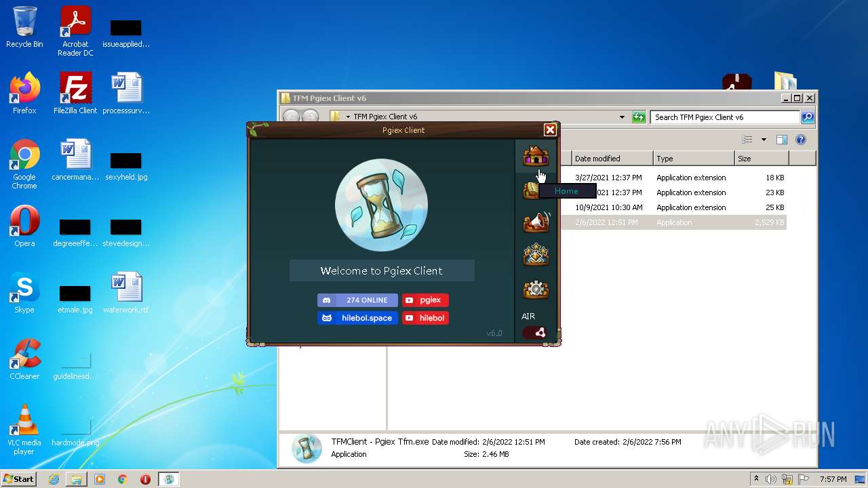868x488 pixels.
Task: Go back in Explorer
Action: click(292, 117)
